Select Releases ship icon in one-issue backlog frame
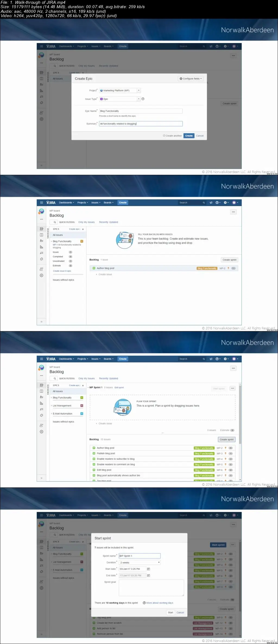This screenshot has width=278, height=644. point(42,241)
